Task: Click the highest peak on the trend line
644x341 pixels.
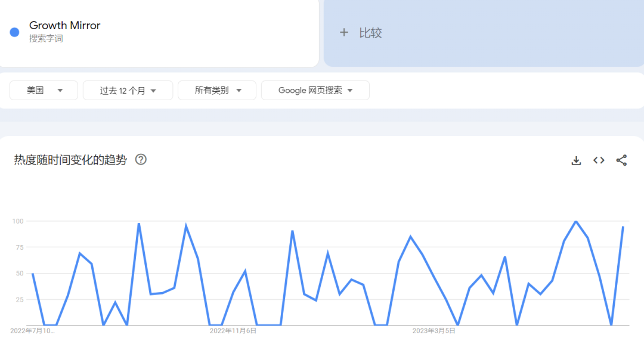Action: [576, 221]
